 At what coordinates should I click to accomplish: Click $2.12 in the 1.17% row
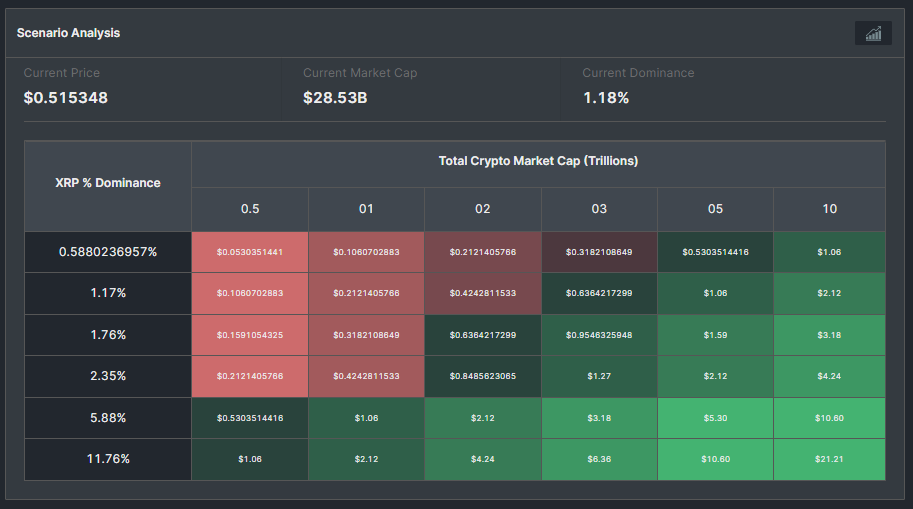(x=829, y=293)
